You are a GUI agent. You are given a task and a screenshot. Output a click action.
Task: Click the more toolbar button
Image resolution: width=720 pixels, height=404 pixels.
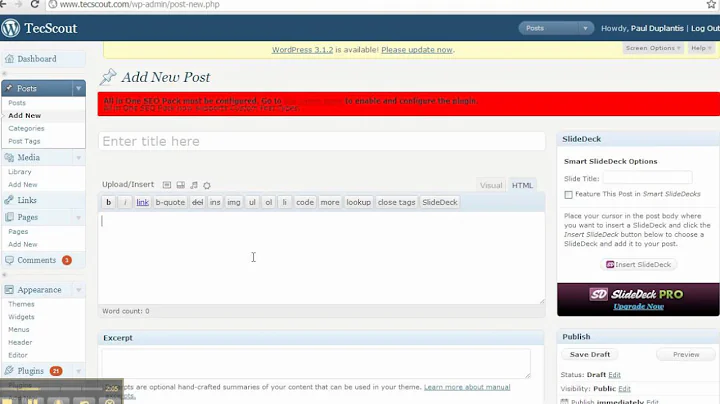click(x=330, y=202)
